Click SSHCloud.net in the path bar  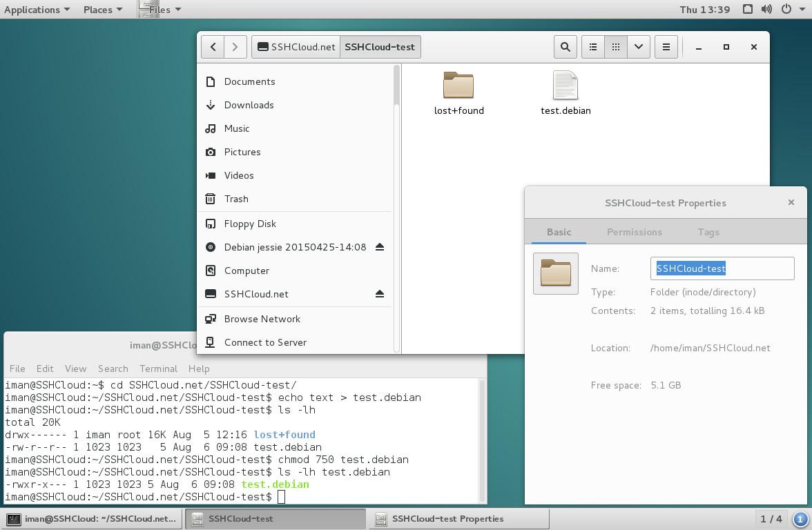[296, 47]
